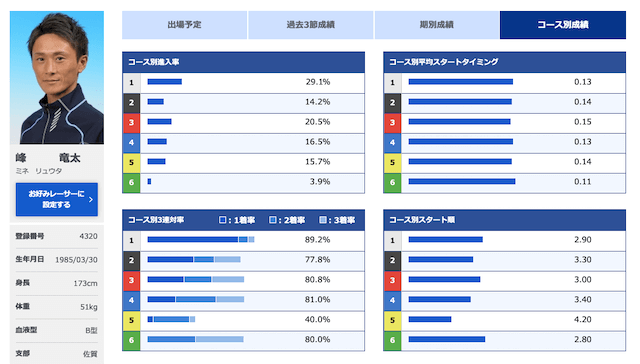
Task: Switch to the 過去3節成績 tab
Action: [x=311, y=25]
